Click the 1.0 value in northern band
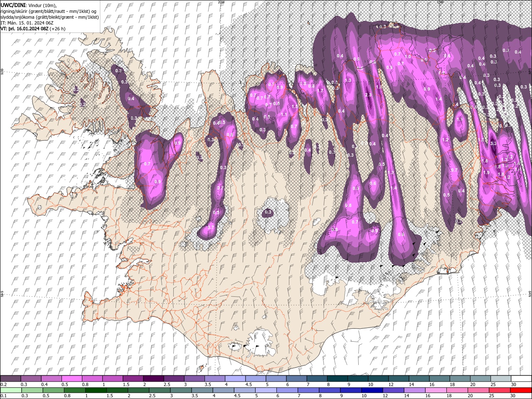The height and width of the screenshot is (399, 532). click(408, 57)
